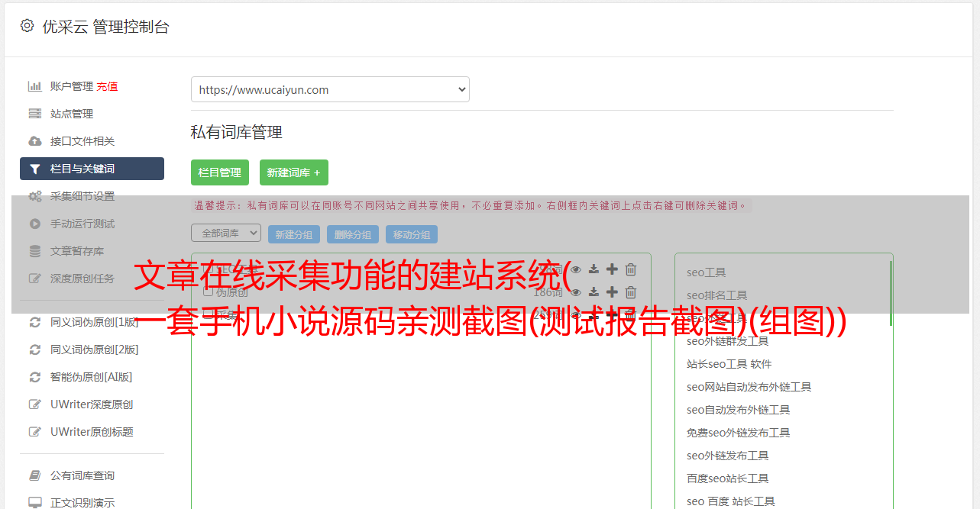The image size is (980, 509).
Task: Select keyword seo自动发布外链工具
Action: pyautogui.click(x=739, y=410)
